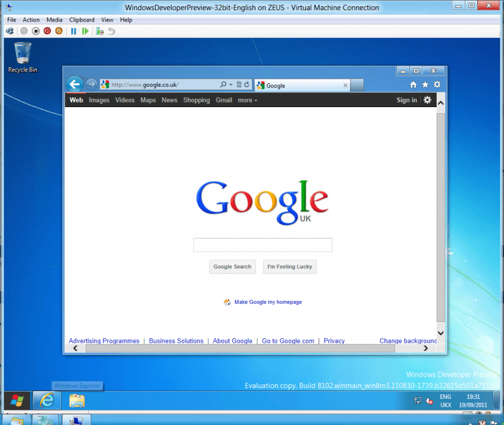Open Google options gear beside Sign in

[x=427, y=100]
